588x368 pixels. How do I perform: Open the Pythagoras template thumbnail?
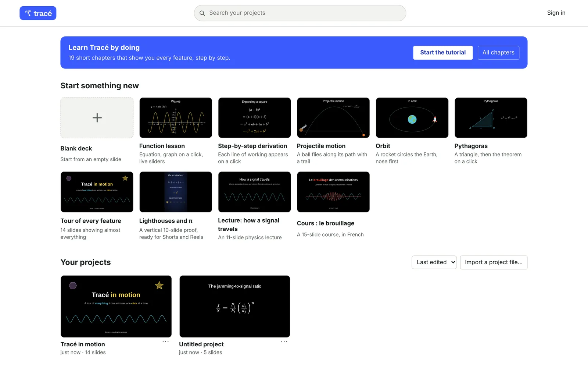[491, 118]
